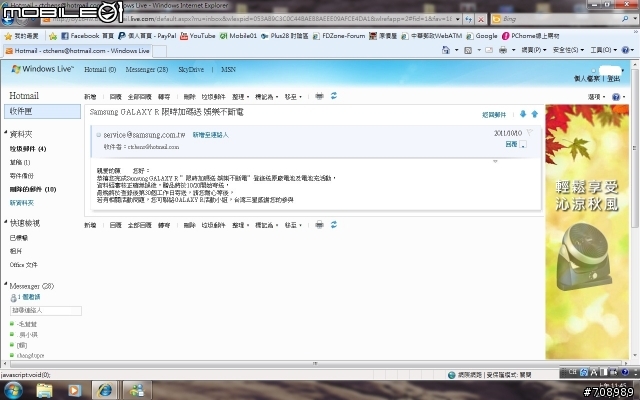Open the 選項 options dropdown
The image size is (640, 400).
pyautogui.click(x=596, y=97)
